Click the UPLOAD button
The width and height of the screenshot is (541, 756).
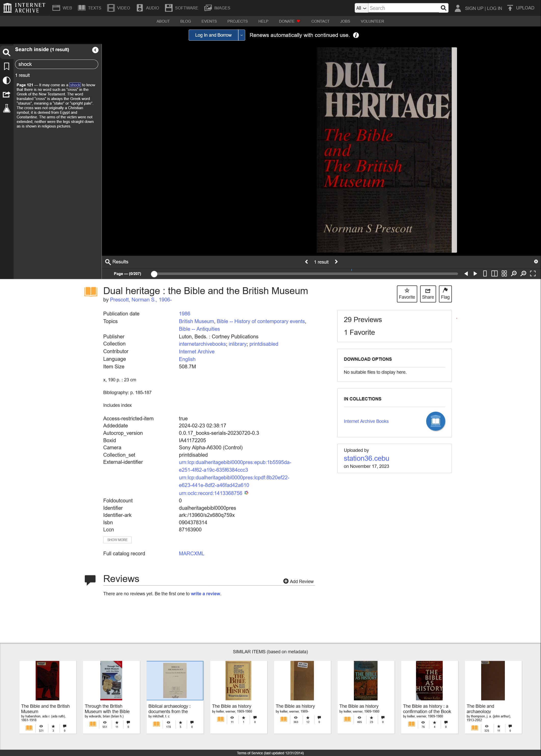click(x=521, y=8)
